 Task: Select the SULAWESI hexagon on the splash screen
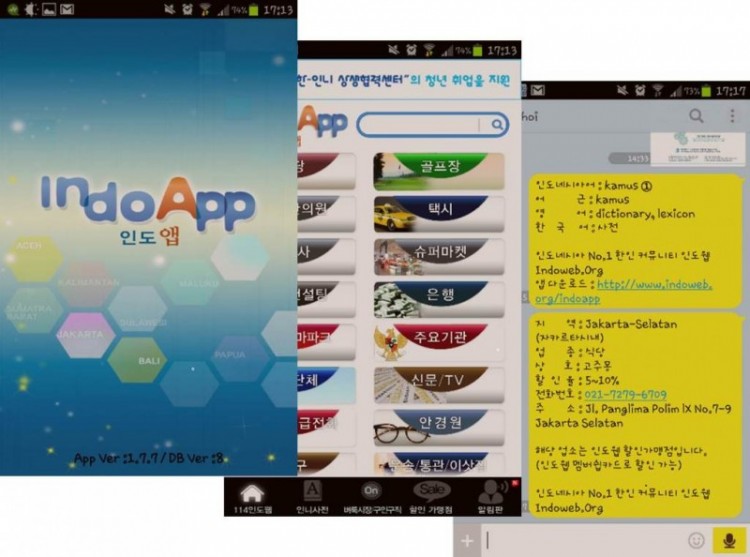tap(139, 310)
